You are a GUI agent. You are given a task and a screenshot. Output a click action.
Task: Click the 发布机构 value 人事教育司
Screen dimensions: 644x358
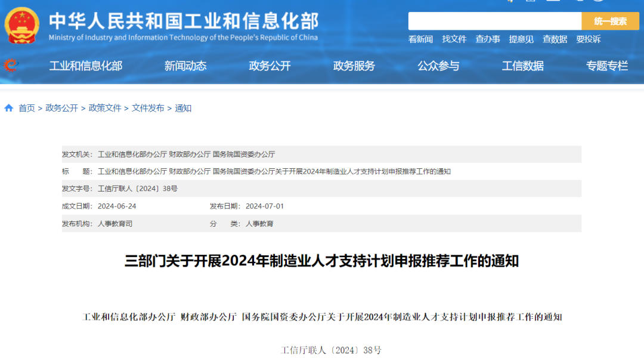coord(115,224)
